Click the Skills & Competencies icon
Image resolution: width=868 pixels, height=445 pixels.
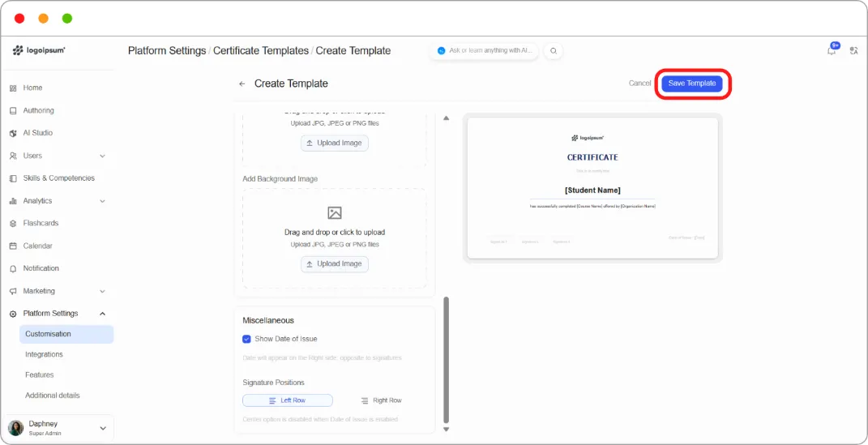[13, 178]
